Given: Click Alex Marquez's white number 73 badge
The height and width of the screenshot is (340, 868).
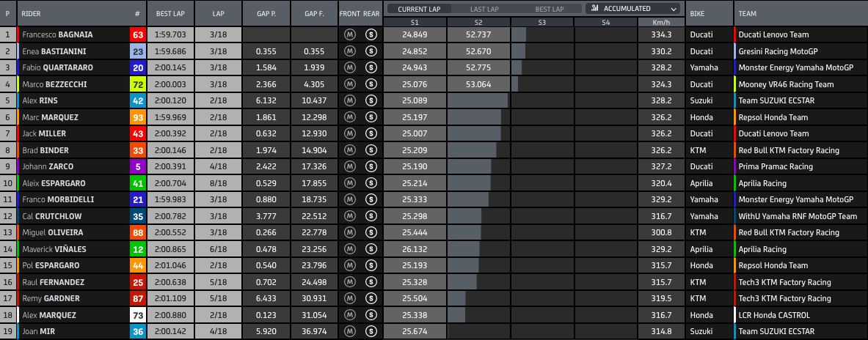Looking at the screenshot, I should click(x=138, y=315).
